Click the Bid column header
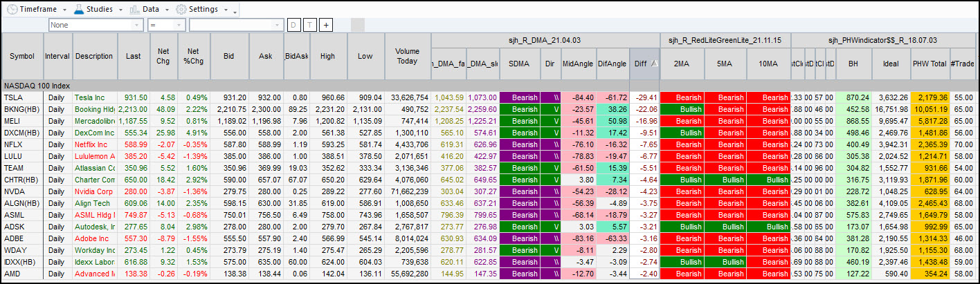This screenshot has height=284, width=980. [229, 56]
